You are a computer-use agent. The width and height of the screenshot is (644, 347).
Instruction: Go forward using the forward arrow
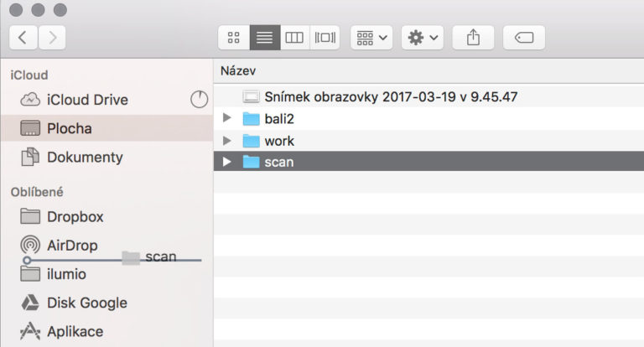tap(52, 37)
